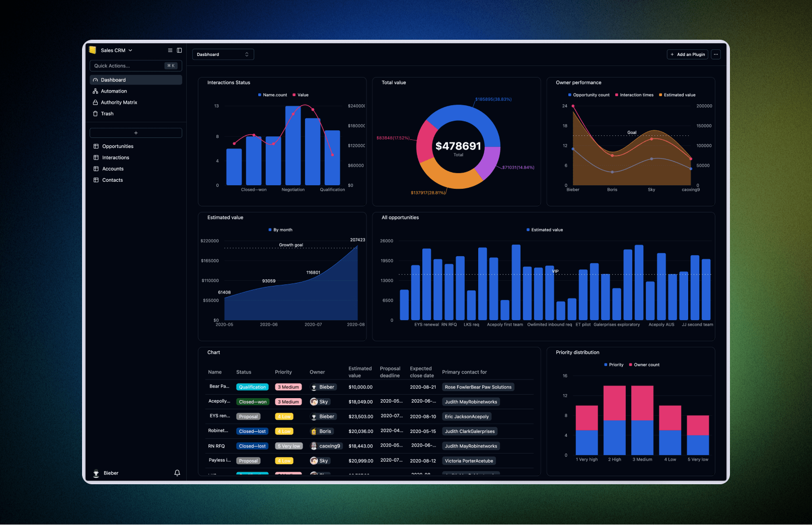Click the Status column header
Screen dimensions: 812x525
pos(244,372)
